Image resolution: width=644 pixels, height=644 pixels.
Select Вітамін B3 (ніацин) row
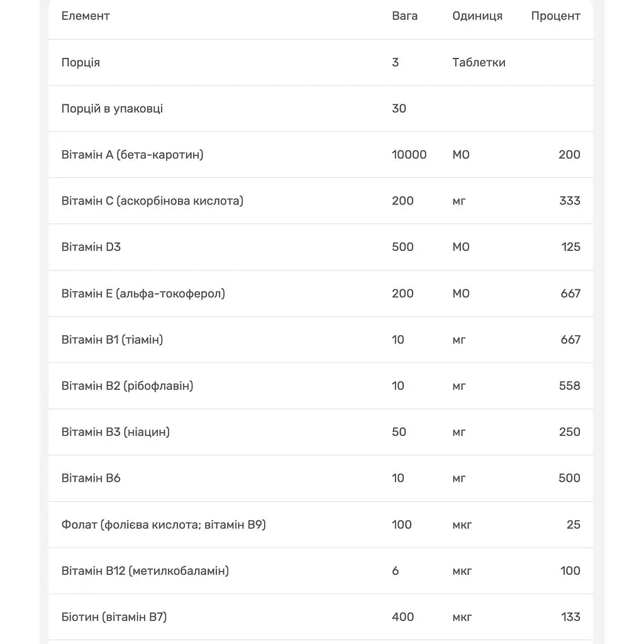(x=321, y=432)
